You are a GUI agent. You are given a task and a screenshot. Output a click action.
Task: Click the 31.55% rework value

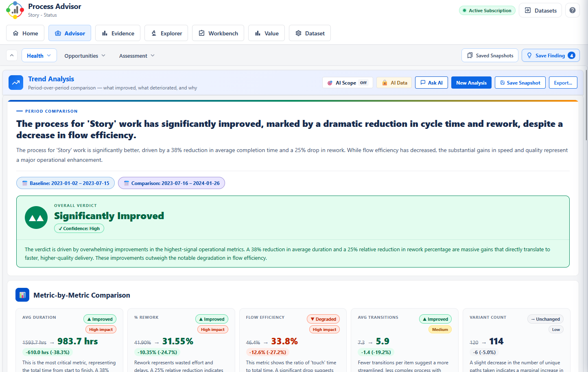(178, 341)
